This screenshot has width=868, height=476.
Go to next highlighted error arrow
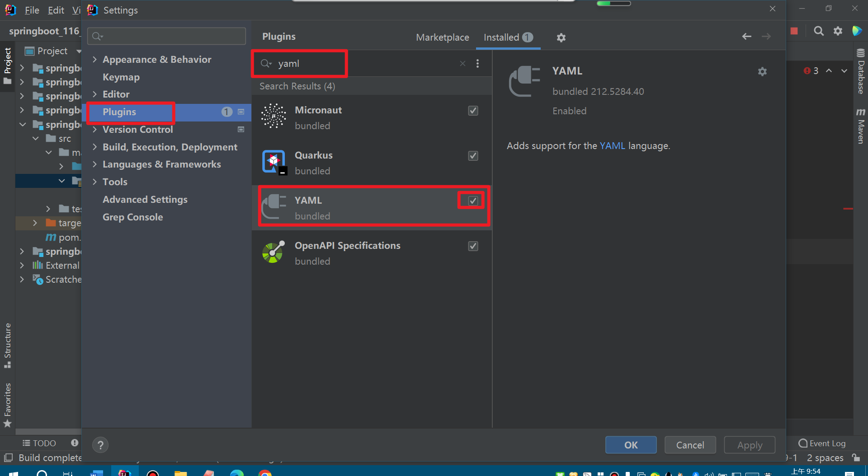[x=844, y=71]
